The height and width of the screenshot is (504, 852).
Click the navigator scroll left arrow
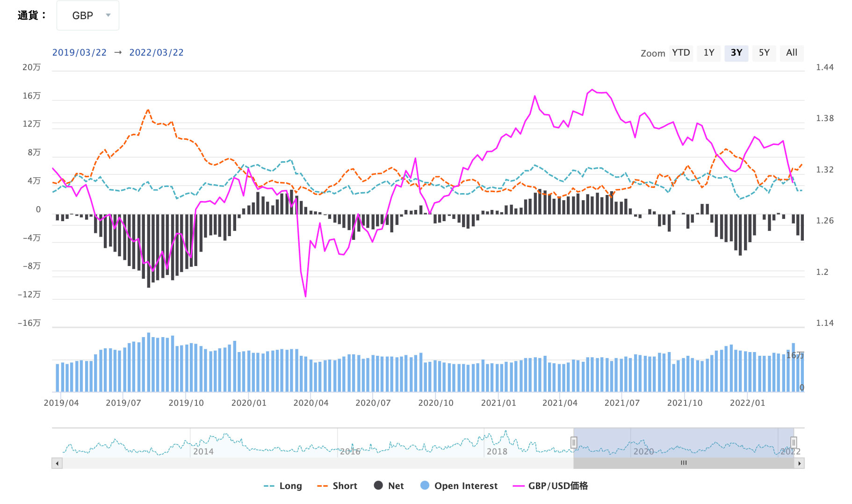pyautogui.click(x=57, y=463)
